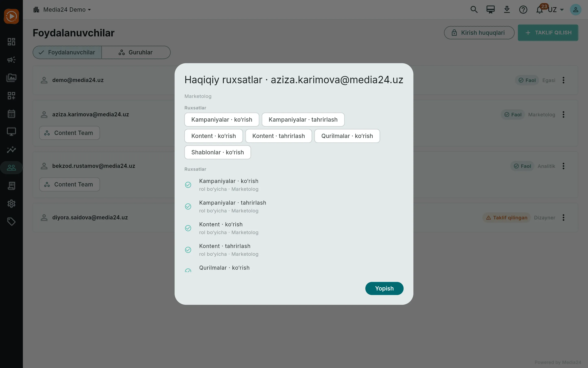Image resolution: width=588 pixels, height=368 pixels.
Task: Click the Analitik role label
Action: tap(546, 166)
